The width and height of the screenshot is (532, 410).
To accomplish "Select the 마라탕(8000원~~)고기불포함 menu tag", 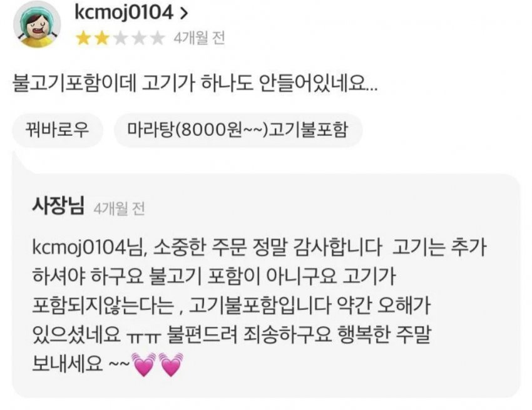I will [238, 130].
